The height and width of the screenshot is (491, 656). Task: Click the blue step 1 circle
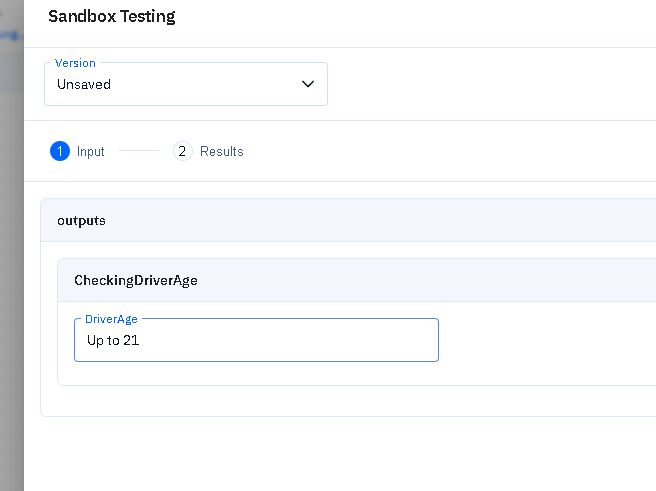[60, 151]
